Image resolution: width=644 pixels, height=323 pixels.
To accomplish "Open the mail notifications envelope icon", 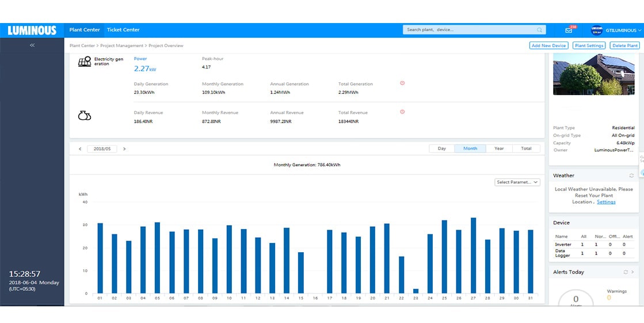I will tap(569, 30).
